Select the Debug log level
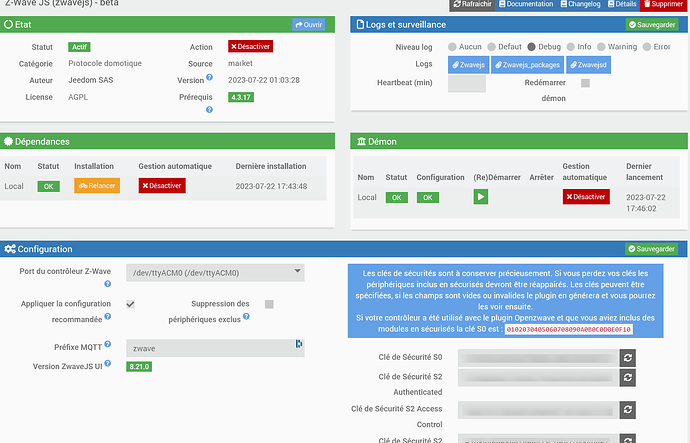Screen dimensions: 690x443 point(532,47)
